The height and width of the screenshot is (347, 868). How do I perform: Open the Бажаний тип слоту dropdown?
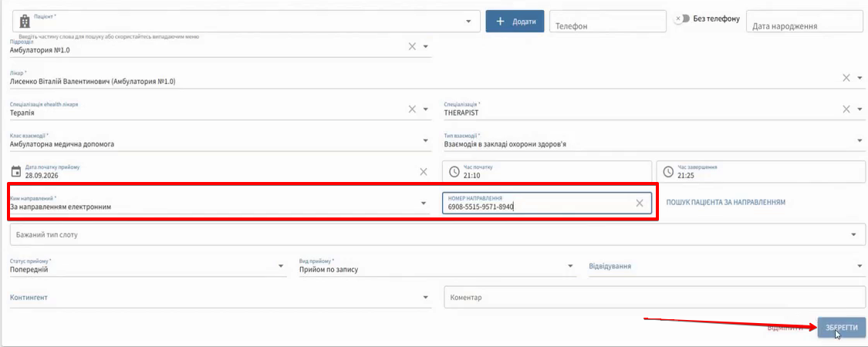click(x=437, y=234)
